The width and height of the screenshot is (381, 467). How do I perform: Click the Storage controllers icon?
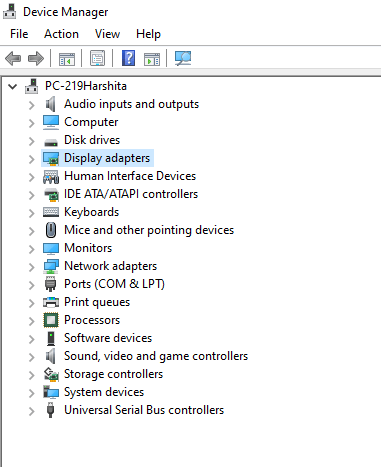coord(51,374)
